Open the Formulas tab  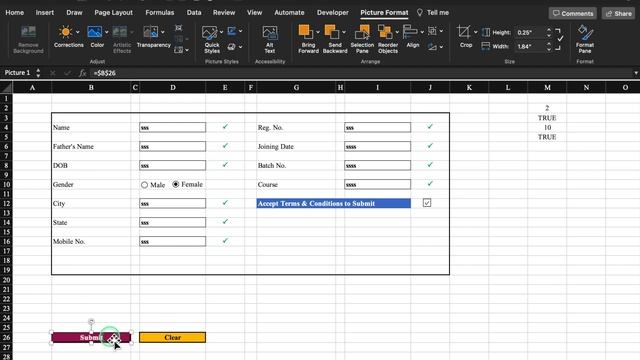point(160,13)
